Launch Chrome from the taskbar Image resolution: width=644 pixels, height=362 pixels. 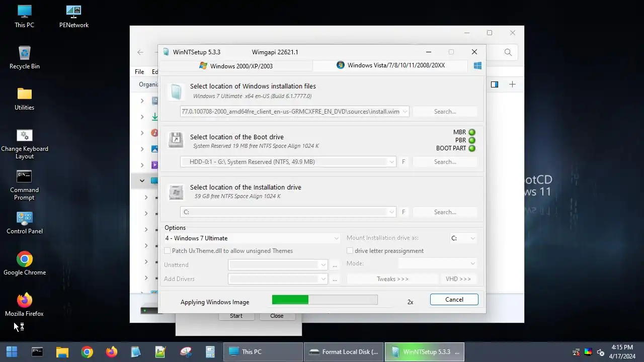click(x=87, y=352)
